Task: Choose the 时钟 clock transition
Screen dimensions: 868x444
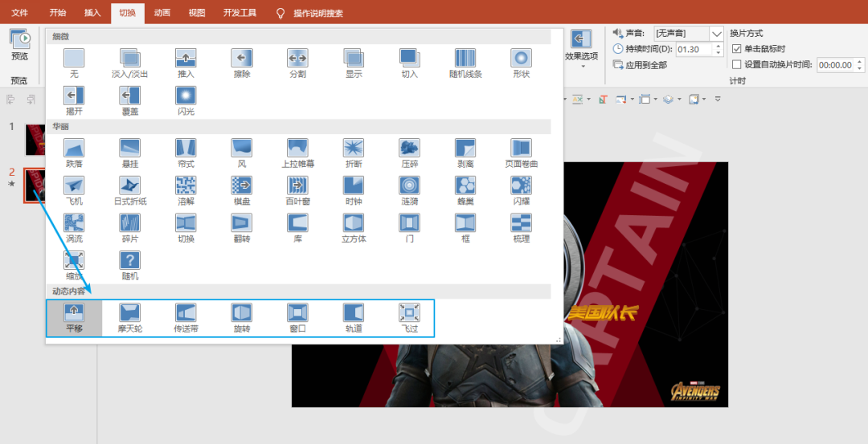Action: tap(354, 191)
